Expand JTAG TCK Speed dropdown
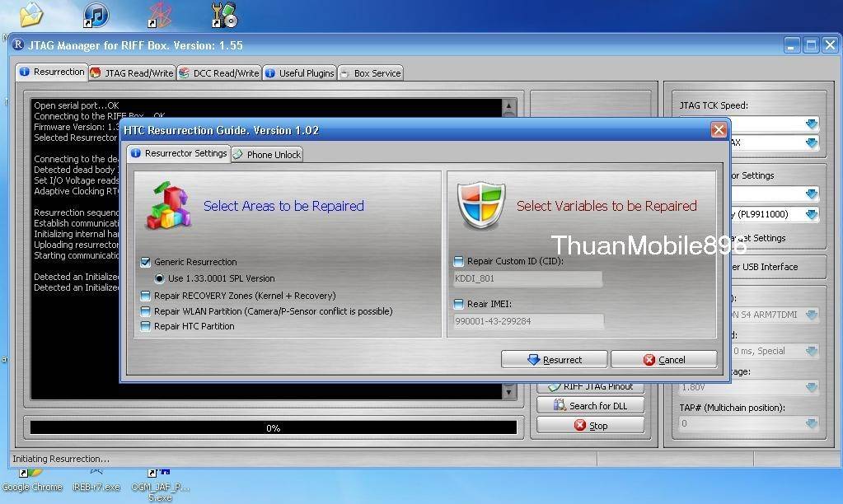Image resolution: width=843 pixels, height=504 pixels. click(x=812, y=124)
